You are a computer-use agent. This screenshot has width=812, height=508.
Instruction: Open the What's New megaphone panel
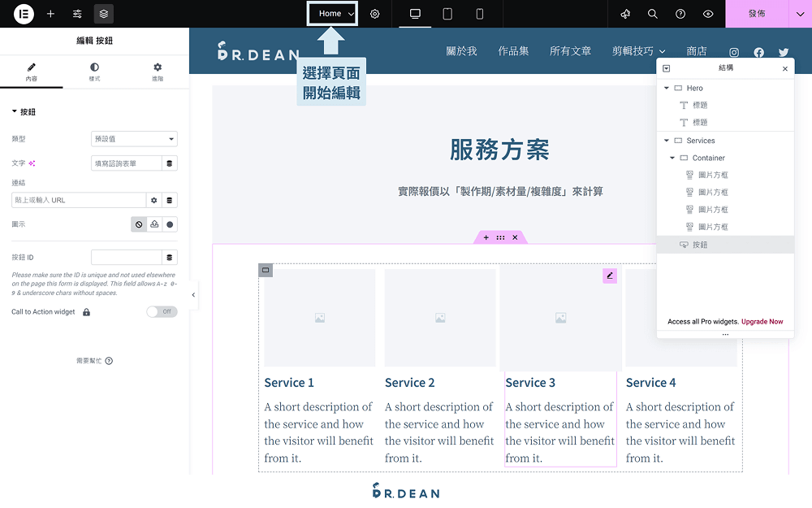click(x=624, y=14)
